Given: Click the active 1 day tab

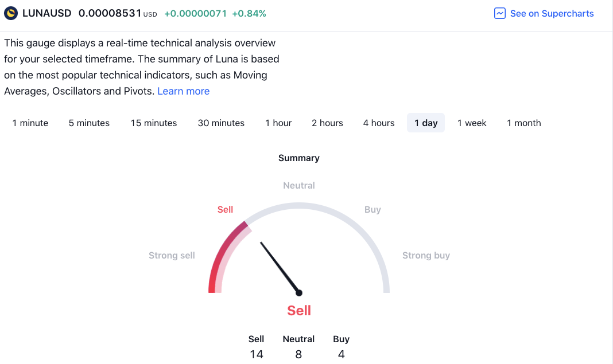Looking at the screenshot, I should coord(426,123).
